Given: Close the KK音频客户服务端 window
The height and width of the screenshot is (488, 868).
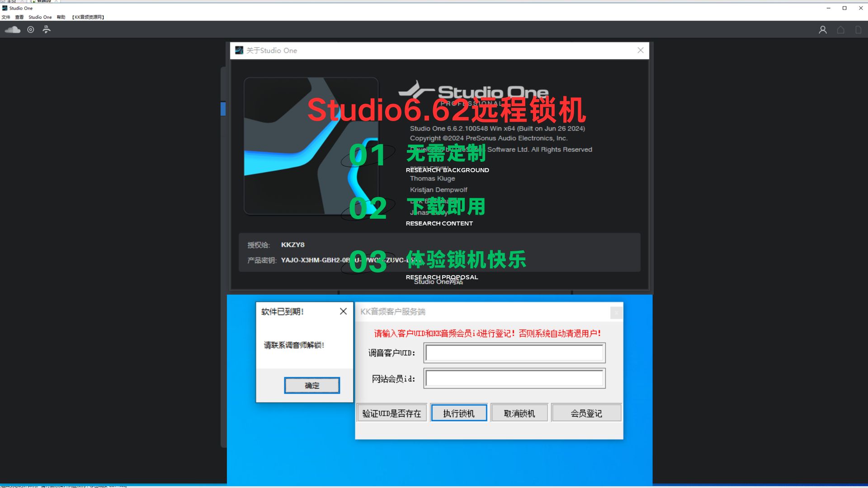Looking at the screenshot, I should coord(616,312).
